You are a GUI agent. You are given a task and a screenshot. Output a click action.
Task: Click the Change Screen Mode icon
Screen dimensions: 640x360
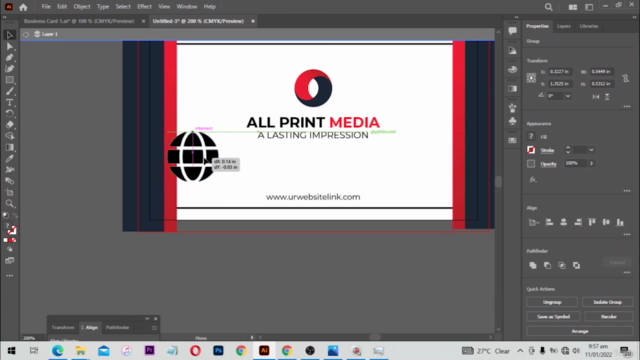9,260
